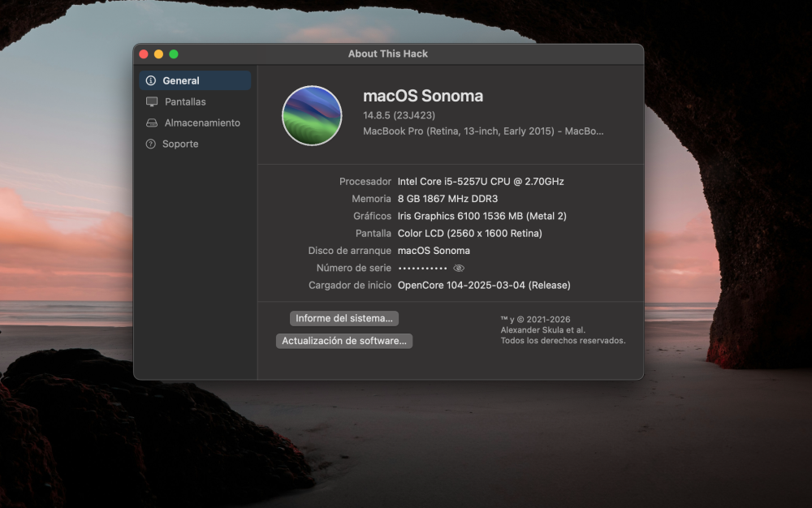
Task: Click the macOS Sonoma round logo
Action: (312, 115)
